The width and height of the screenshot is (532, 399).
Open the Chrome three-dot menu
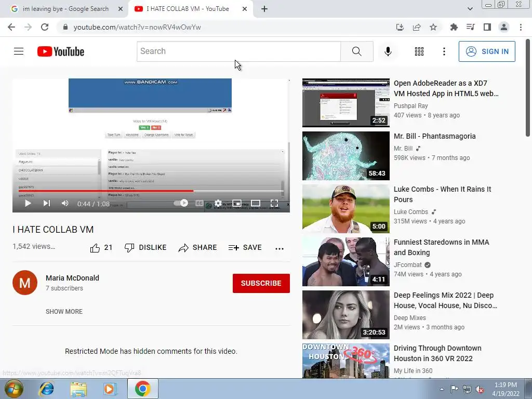521,27
